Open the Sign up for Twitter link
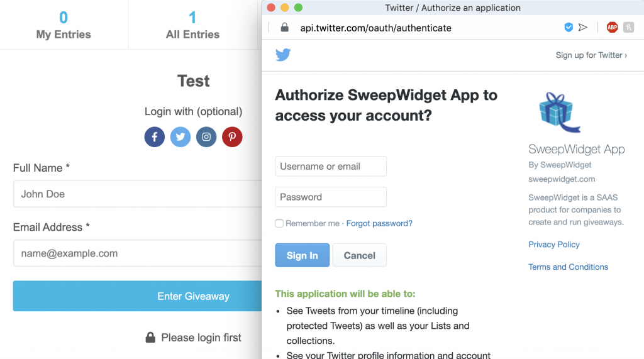644x359 pixels. (591, 55)
